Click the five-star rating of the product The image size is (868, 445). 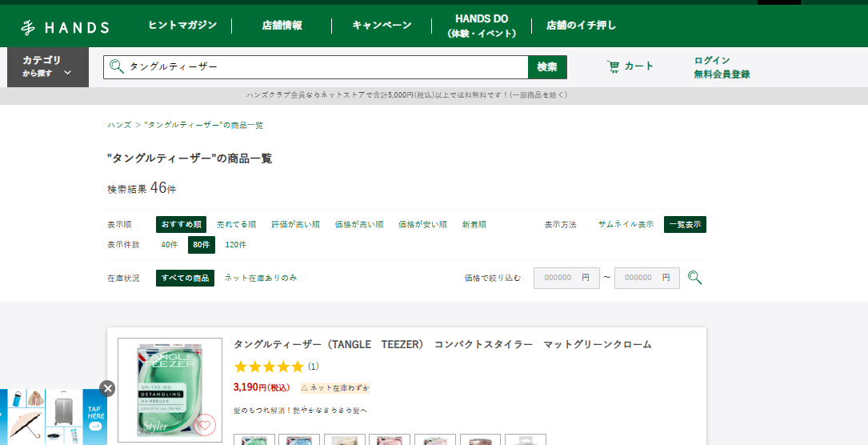269,367
